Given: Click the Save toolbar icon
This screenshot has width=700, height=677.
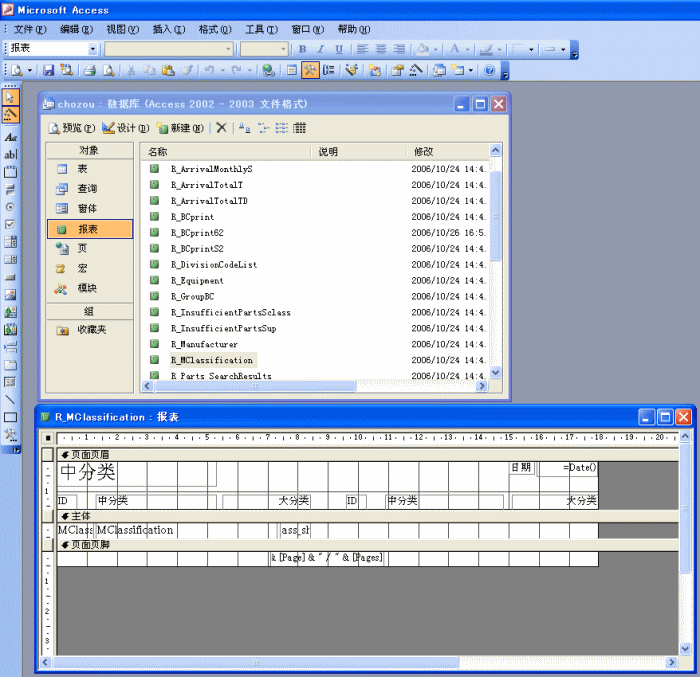Looking at the screenshot, I should coord(48,70).
